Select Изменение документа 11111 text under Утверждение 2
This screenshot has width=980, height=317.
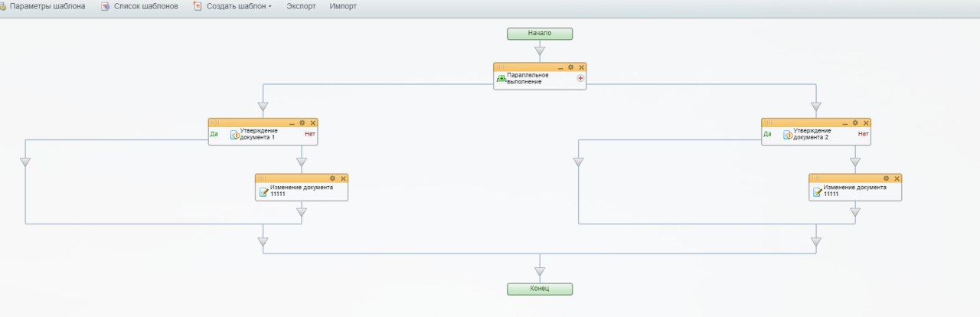[855, 190]
